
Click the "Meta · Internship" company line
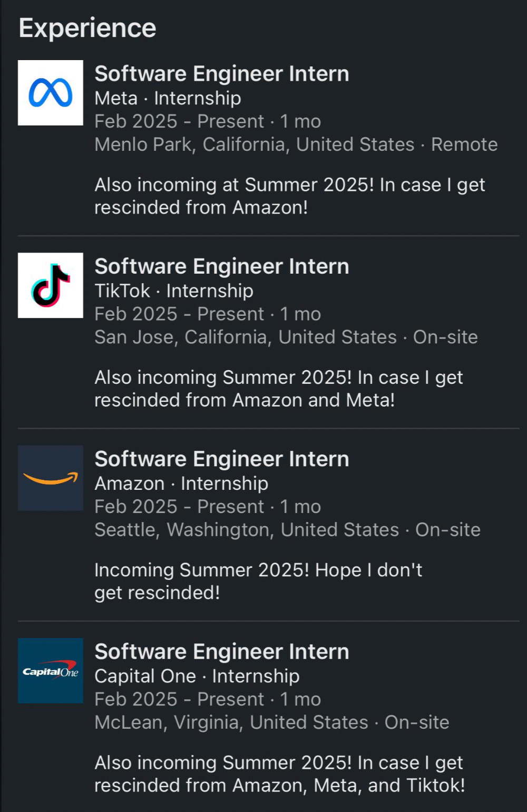coord(168,98)
